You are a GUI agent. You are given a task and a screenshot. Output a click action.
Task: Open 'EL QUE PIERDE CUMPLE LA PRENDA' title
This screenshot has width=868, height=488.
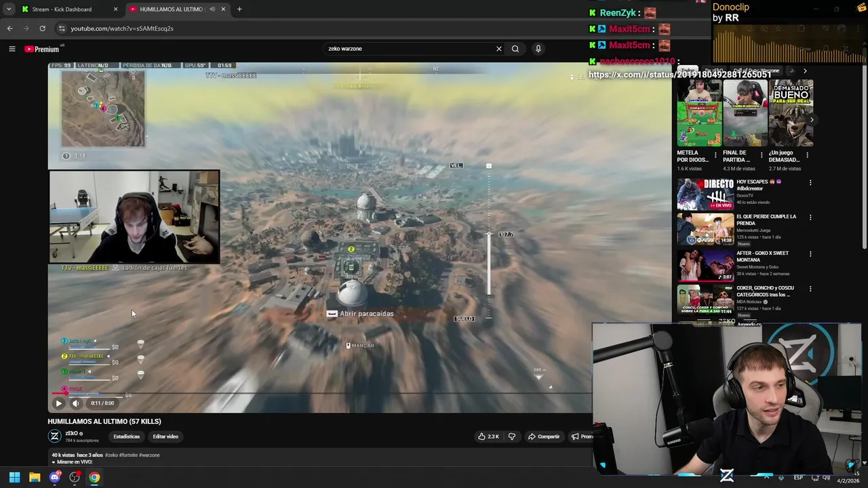click(766, 220)
